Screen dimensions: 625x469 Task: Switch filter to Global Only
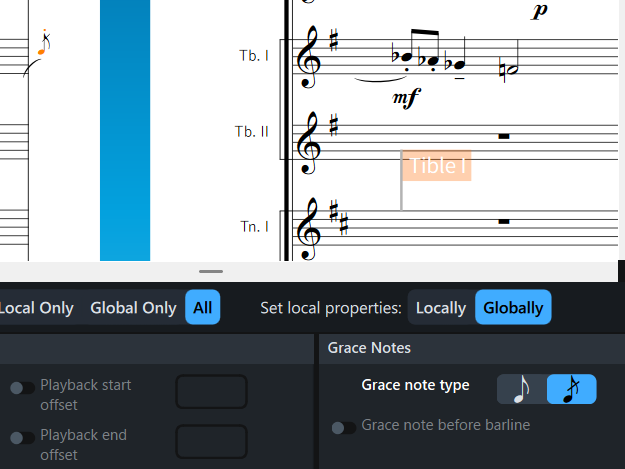[133, 308]
